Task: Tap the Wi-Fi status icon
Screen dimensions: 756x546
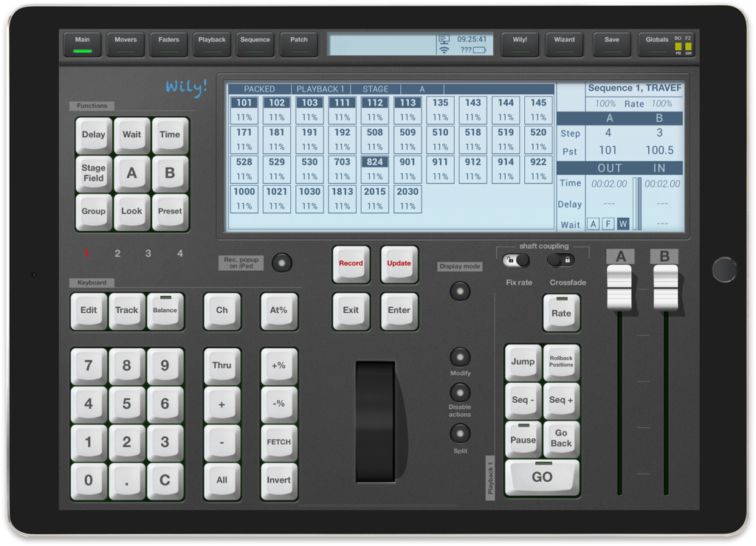Action: (x=444, y=50)
